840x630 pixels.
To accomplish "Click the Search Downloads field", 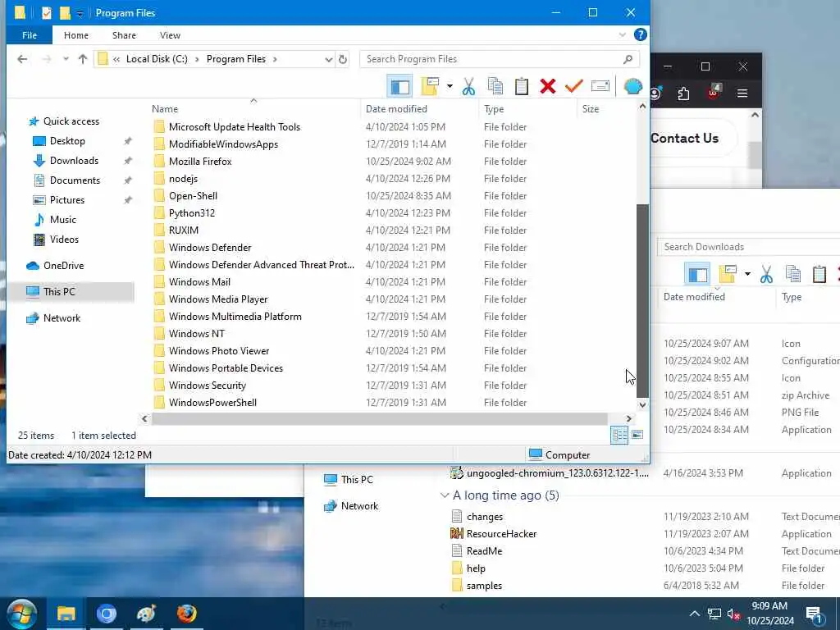I will [748, 247].
